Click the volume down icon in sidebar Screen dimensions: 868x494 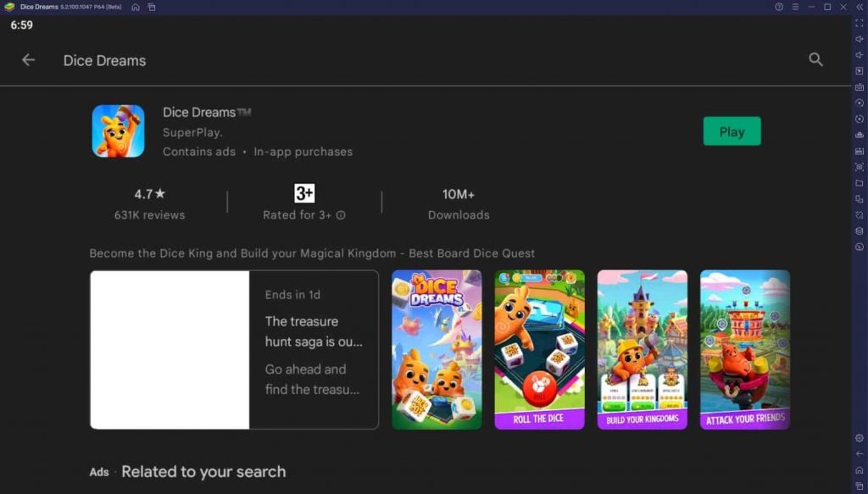(860, 55)
